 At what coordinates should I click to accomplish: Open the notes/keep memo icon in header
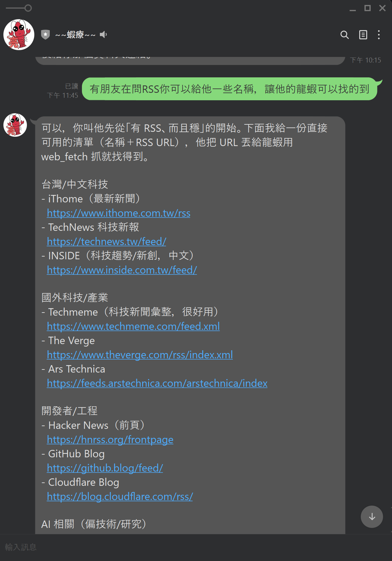[363, 35]
